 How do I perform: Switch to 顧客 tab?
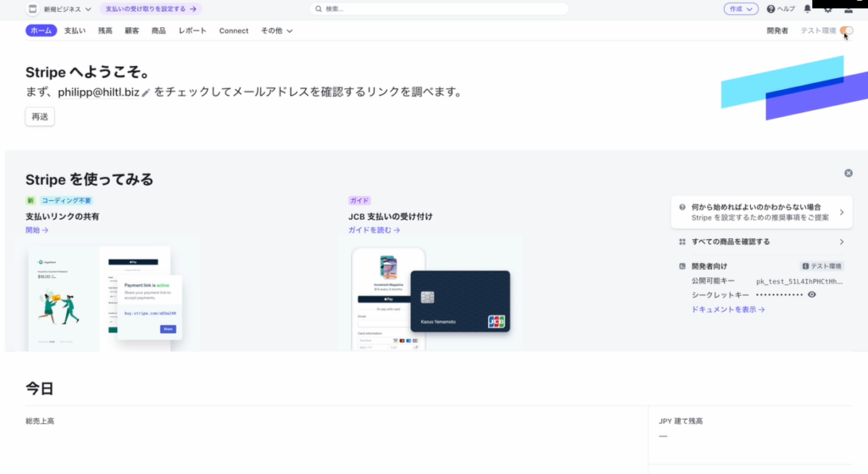[x=131, y=31]
